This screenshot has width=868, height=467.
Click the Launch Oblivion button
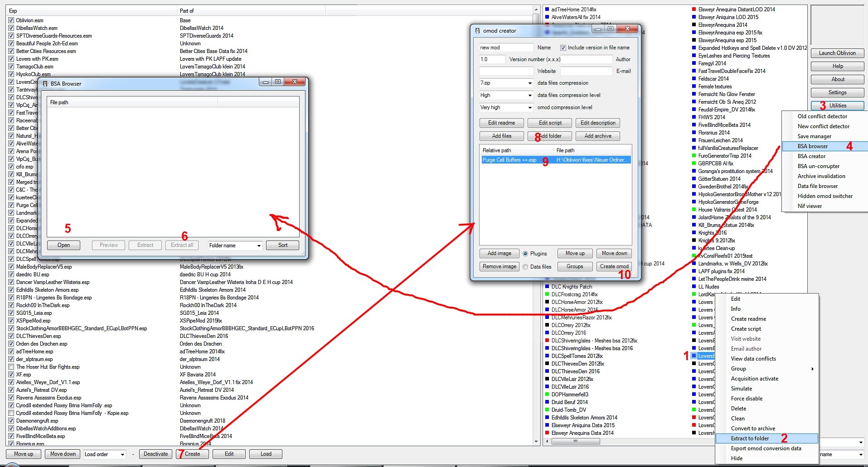click(837, 53)
